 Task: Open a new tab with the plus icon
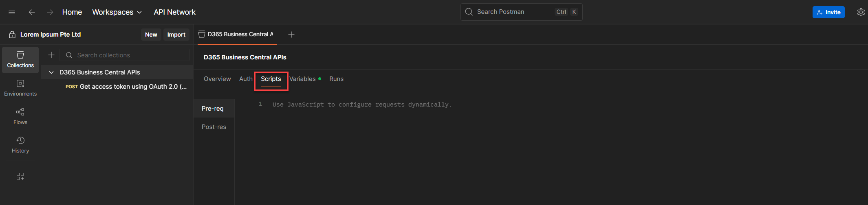[x=291, y=35]
